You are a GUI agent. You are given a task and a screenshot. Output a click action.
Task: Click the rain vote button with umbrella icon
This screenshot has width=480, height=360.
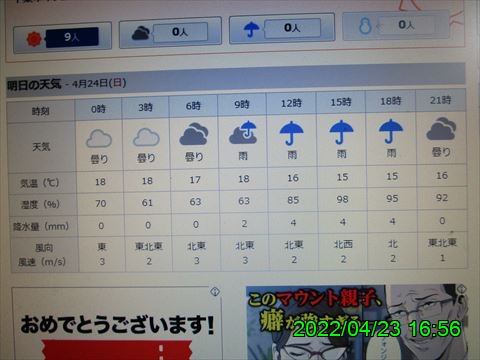(282, 28)
